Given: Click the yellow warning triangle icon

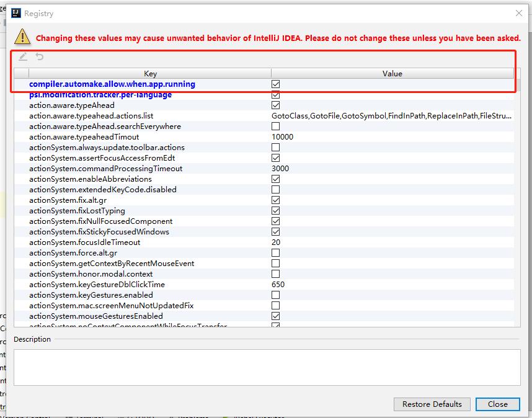Looking at the screenshot, I should click(22, 37).
